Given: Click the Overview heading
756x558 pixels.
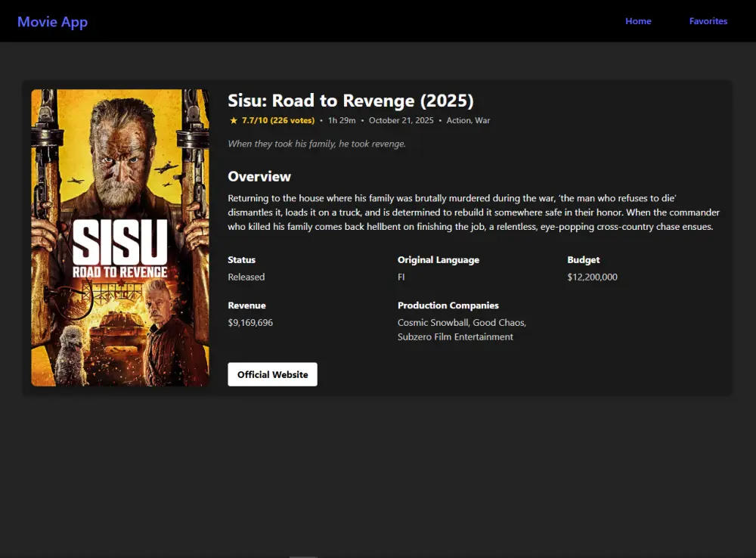Looking at the screenshot, I should point(259,176).
